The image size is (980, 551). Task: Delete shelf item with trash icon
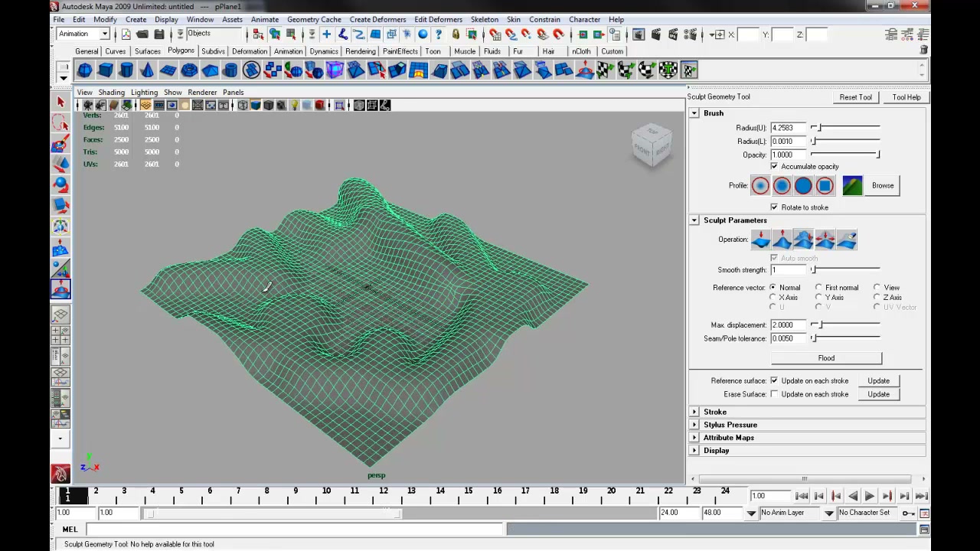pos(924,50)
